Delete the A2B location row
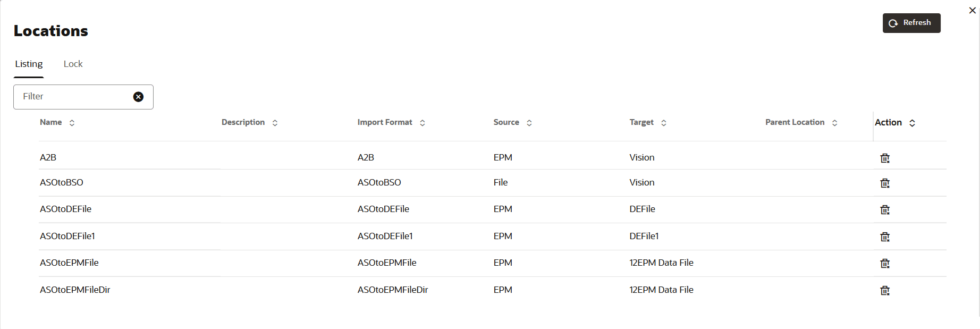Screen dimensions: 980x329 (x=885, y=158)
